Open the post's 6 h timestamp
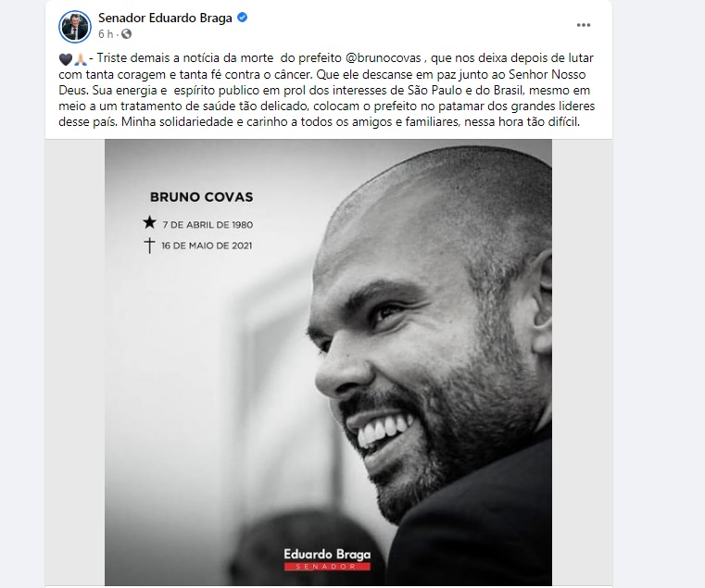 click(106, 34)
